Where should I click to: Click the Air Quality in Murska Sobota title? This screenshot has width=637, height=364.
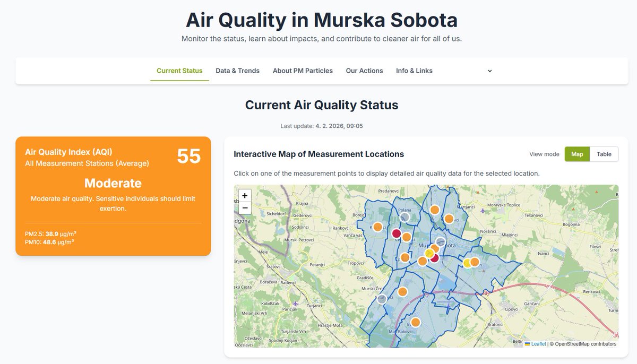click(322, 20)
